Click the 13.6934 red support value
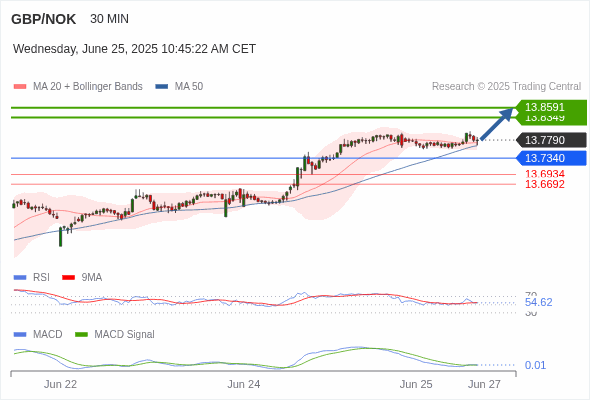This screenshot has width=590, height=400. (x=545, y=174)
